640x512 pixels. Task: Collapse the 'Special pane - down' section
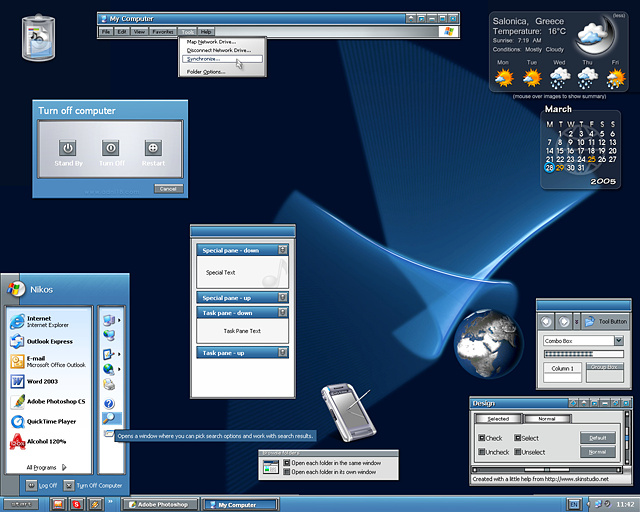pyautogui.click(x=283, y=250)
